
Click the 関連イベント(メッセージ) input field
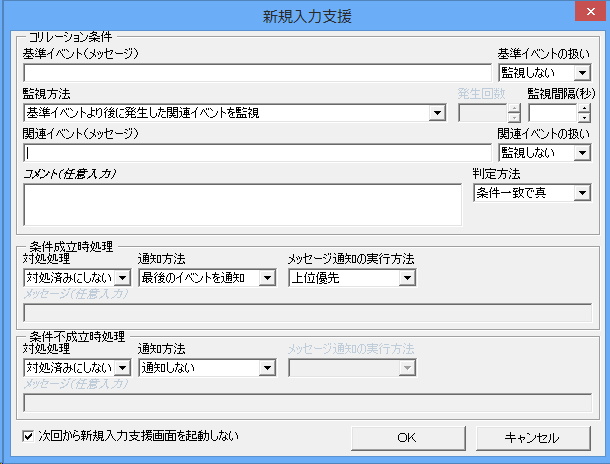(258, 153)
